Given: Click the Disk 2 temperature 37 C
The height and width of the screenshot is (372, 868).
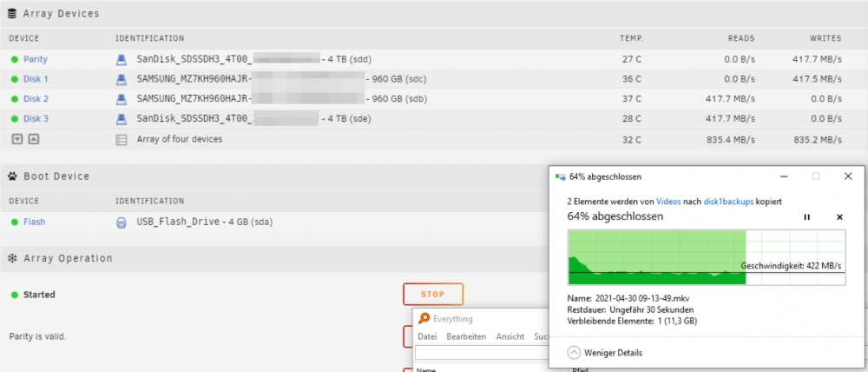Looking at the screenshot, I should point(631,99).
